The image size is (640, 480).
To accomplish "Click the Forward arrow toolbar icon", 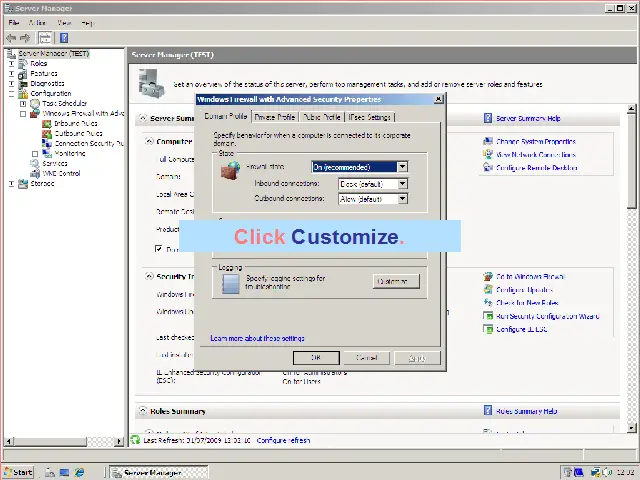I will coord(25,38).
